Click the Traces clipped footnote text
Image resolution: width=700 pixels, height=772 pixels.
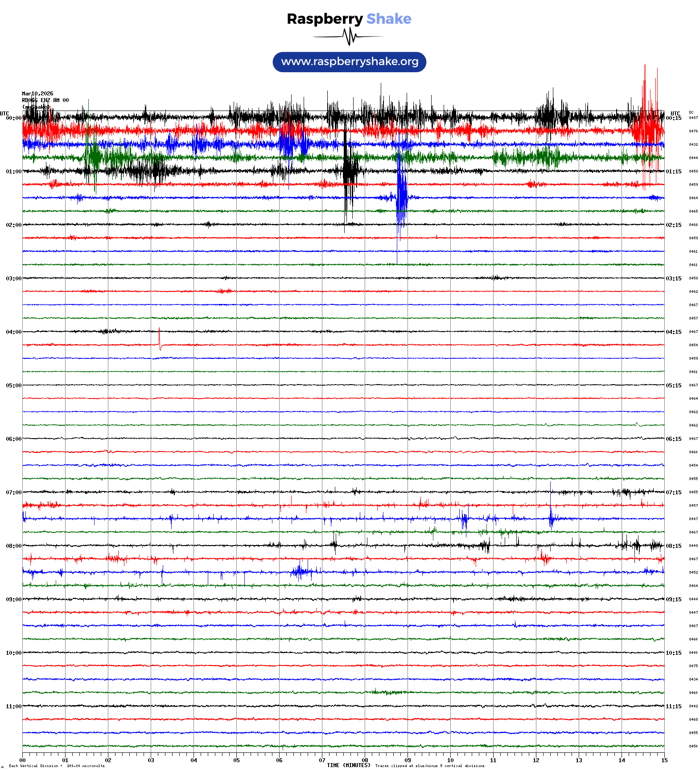[x=429, y=766]
